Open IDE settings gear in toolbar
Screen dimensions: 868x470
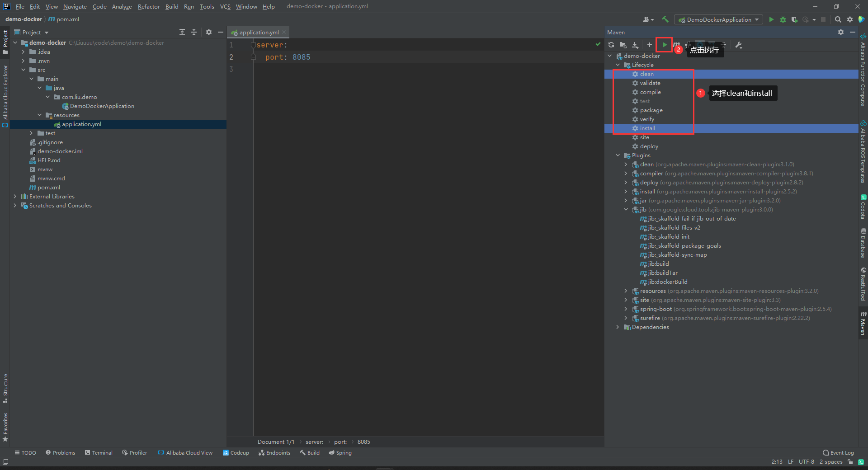850,19
